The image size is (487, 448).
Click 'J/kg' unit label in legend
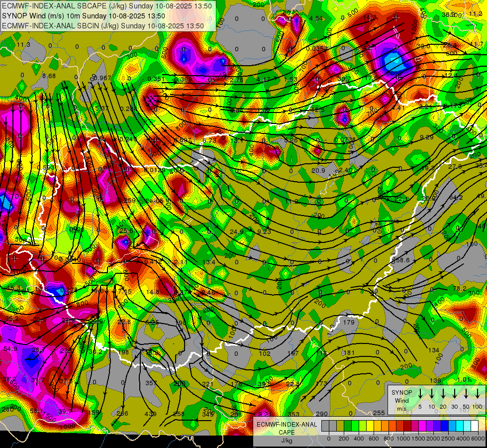pos(287,441)
